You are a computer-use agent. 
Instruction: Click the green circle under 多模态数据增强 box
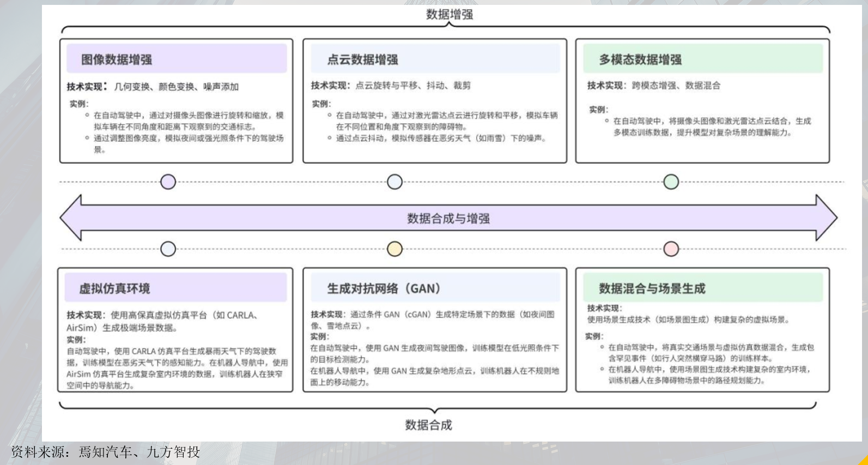pyautogui.click(x=671, y=182)
